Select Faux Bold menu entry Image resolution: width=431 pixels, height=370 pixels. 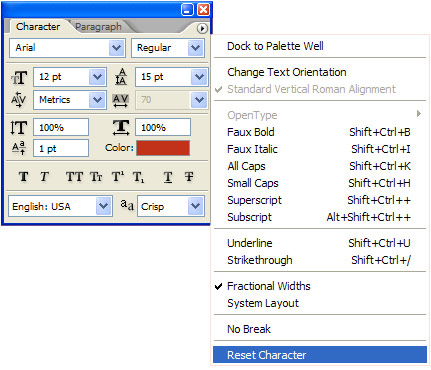tap(320, 132)
